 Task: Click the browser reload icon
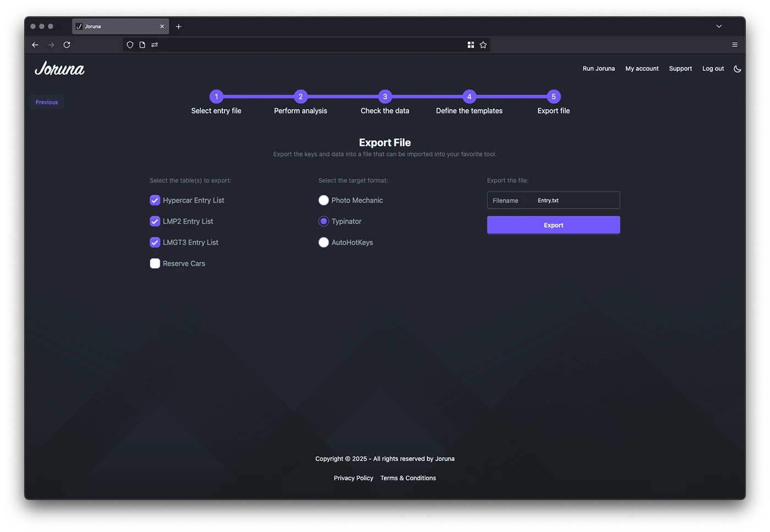click(x=67, y=45)
